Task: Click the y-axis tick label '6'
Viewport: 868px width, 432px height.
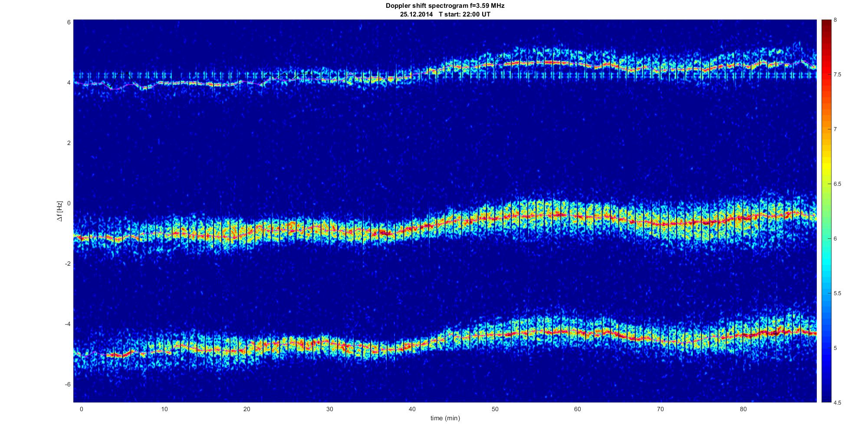Action: [x=69, y=22]
